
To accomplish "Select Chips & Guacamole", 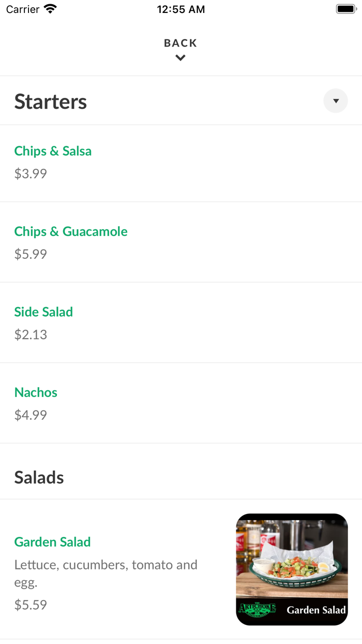I will point(71,231).
